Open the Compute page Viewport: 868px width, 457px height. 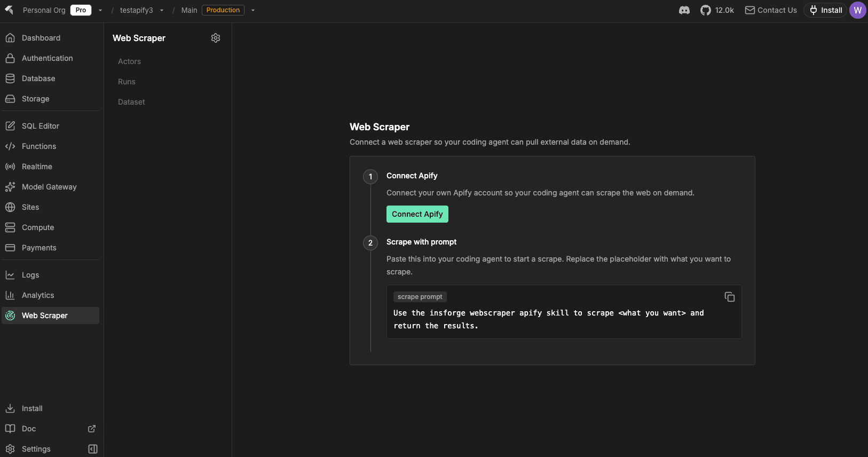tap(51, 227)
